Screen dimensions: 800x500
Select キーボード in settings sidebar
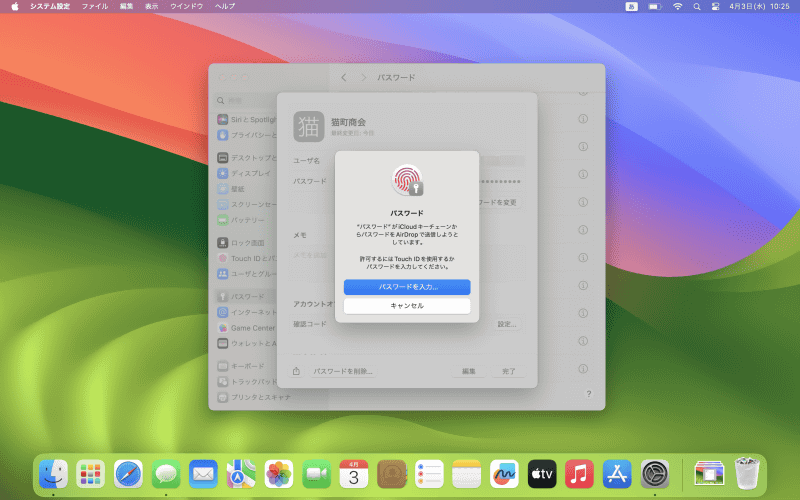pyautogui.click(x=246, y=366)
